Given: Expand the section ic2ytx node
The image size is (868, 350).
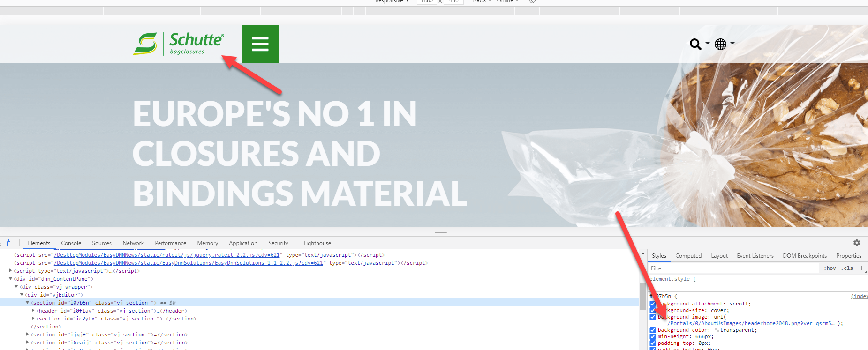Looking at the screenshot, I should click(33, 318).
